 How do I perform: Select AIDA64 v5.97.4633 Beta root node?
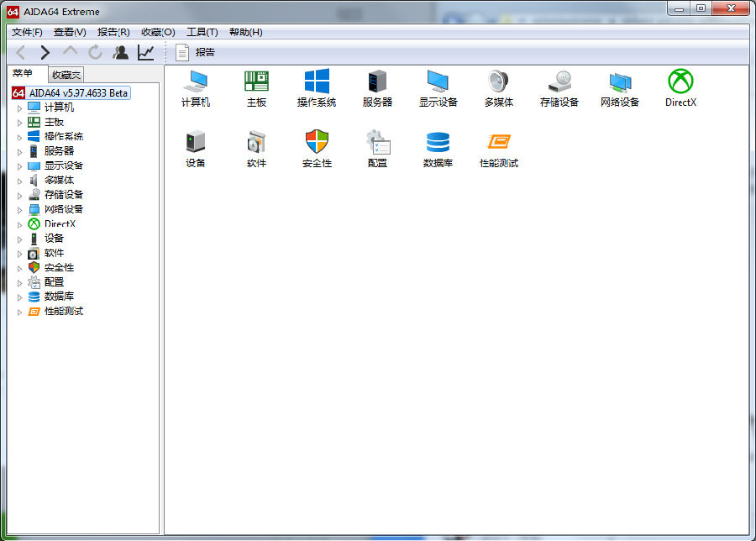coord(78,93)
